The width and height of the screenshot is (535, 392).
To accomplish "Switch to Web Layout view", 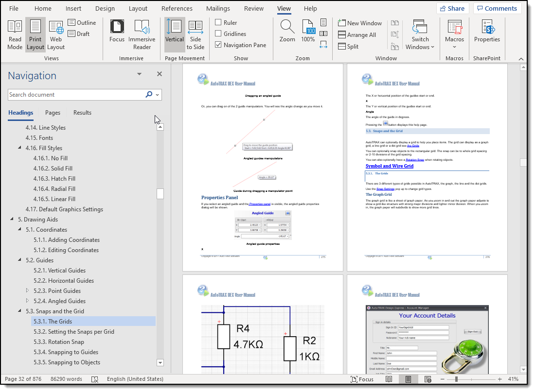I will coord(56,34).
